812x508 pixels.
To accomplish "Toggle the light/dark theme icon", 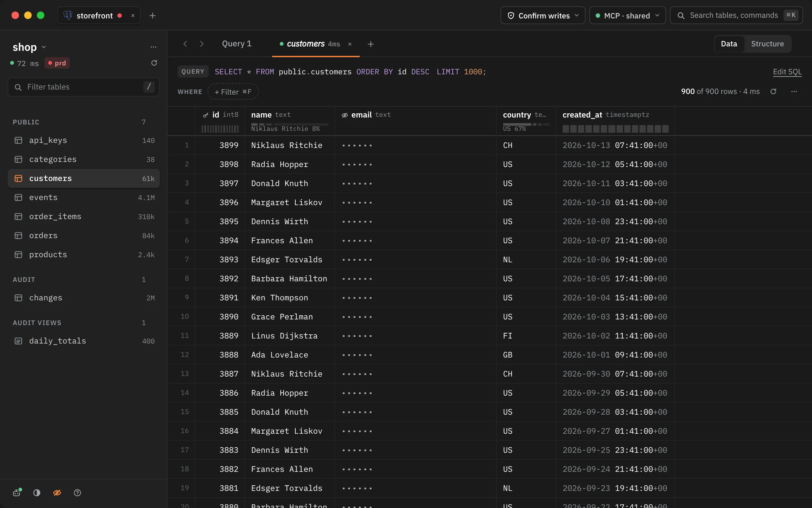I will point(37,492).
